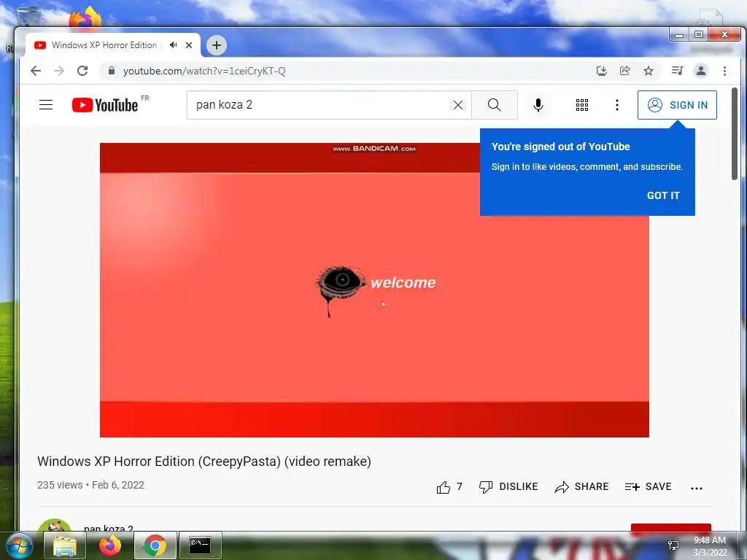Click the video player showing welcome
Viewport: 747px width, 560px height.
(x=374, y=290)
